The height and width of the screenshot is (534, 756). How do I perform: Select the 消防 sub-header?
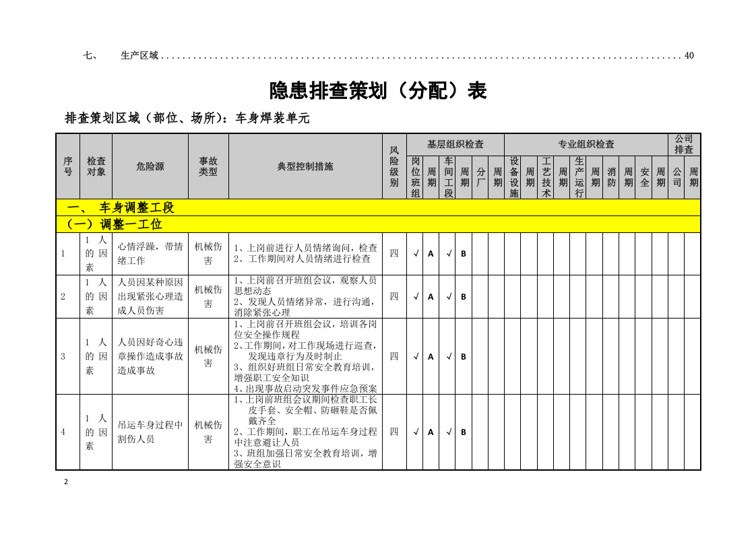(611, 177)
